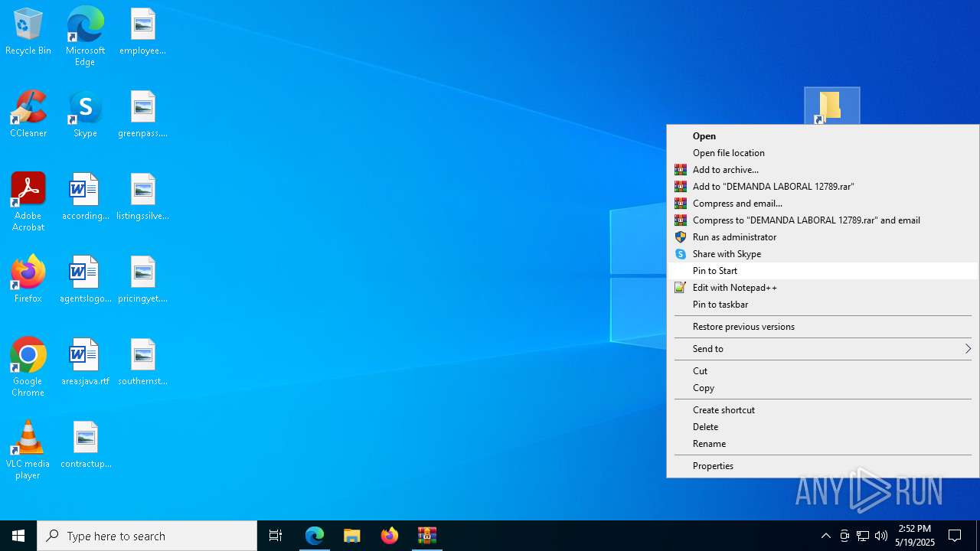Select the agentslogo Word document icon
Viewport: 980px width, 551px height.
click(85, 280)
